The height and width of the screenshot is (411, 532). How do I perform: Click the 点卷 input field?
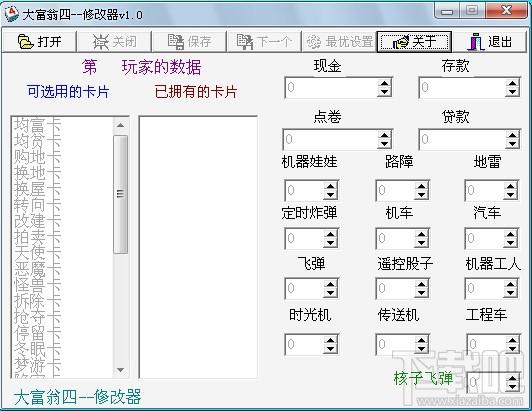point(330,139)
